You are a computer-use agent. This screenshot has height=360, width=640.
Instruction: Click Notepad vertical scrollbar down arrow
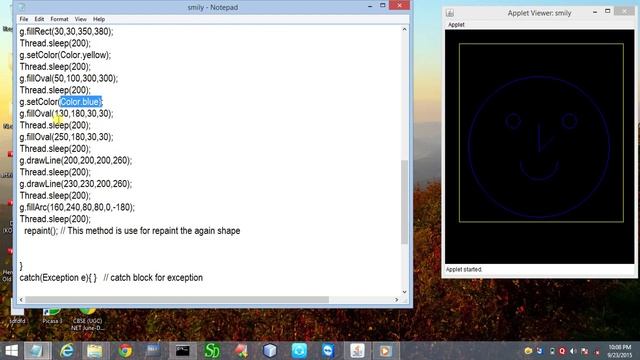click(x=404, y=292)
